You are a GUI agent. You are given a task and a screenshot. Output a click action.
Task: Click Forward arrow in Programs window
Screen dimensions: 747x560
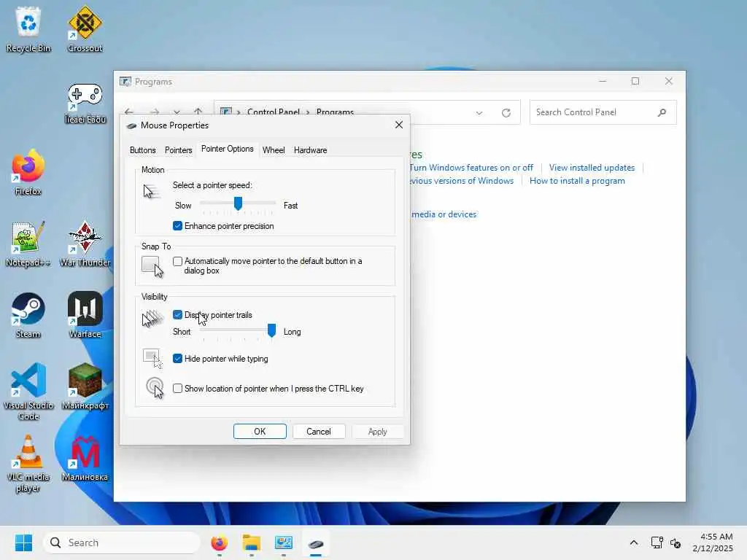pos(155,112)
